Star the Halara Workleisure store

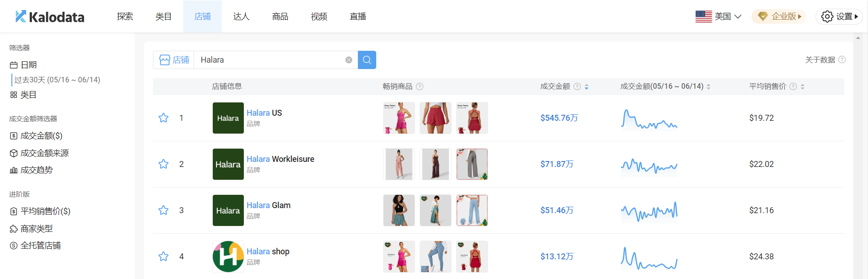(163, 164)
